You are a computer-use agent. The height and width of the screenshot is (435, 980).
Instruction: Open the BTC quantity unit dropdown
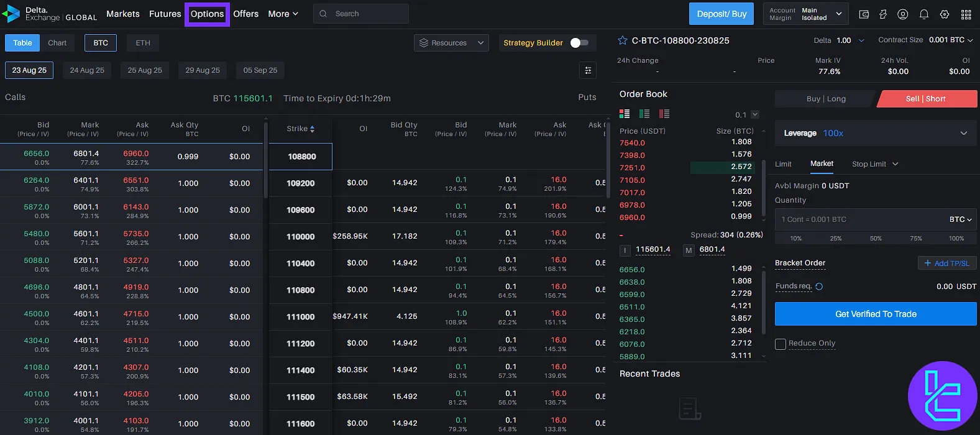click(960, 219)
